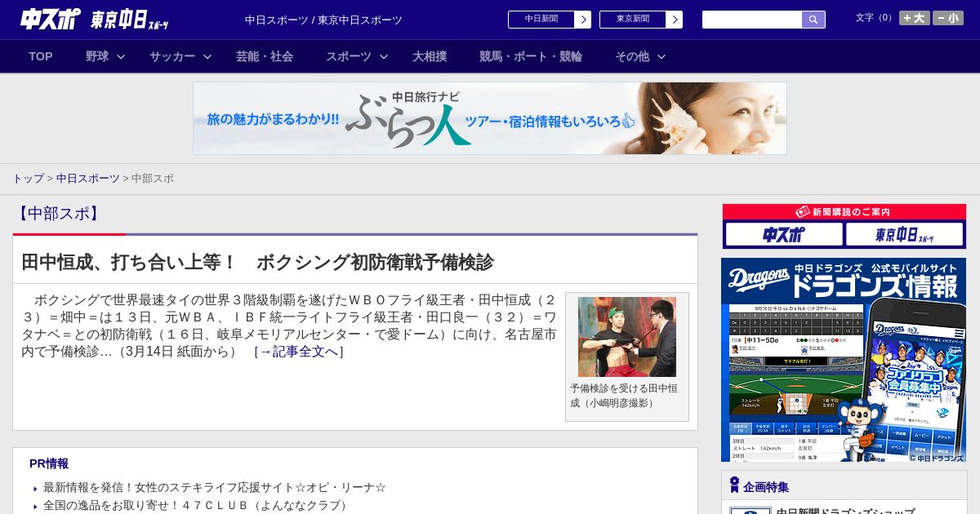
Task: Click the 中スポ subscription guide button
Action: (784, 235)
